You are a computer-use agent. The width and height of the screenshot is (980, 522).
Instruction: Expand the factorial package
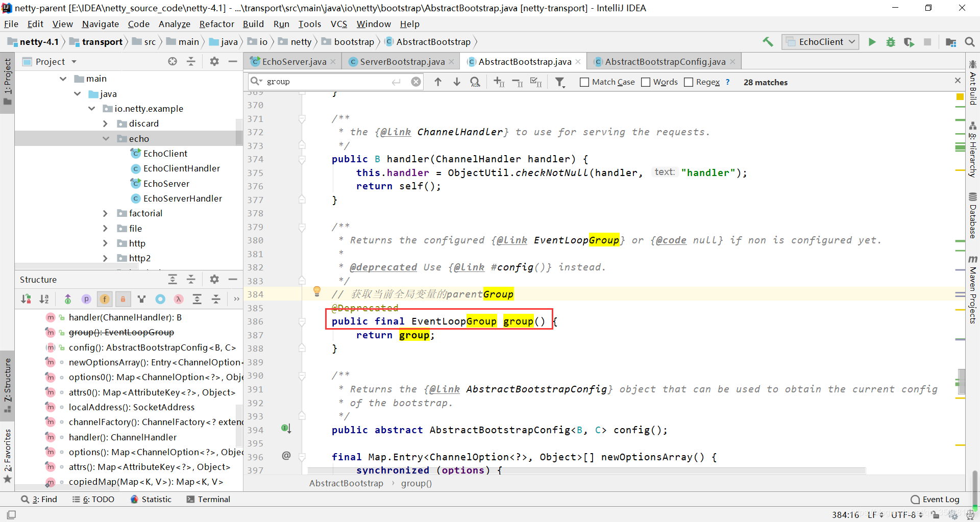coord(106,213)
